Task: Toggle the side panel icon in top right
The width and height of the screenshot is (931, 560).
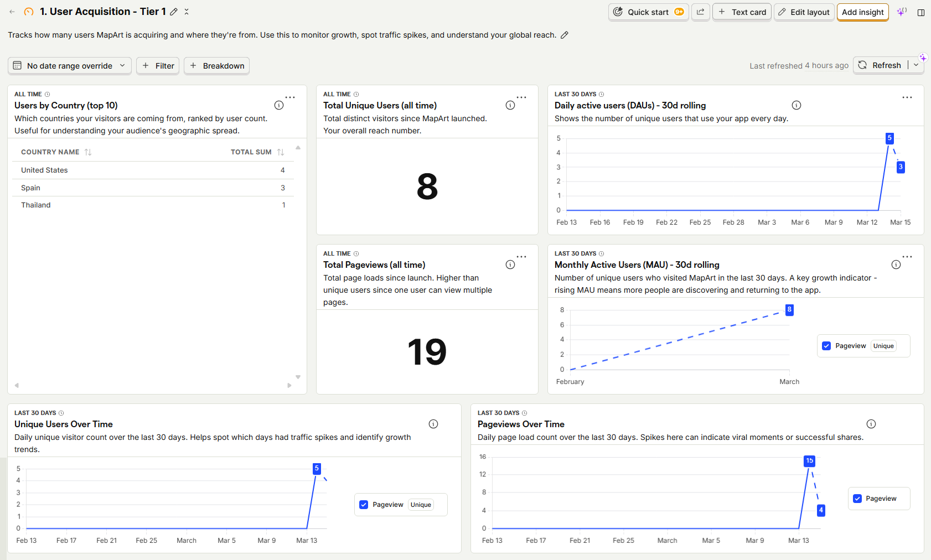Action: tap(921, 12)
